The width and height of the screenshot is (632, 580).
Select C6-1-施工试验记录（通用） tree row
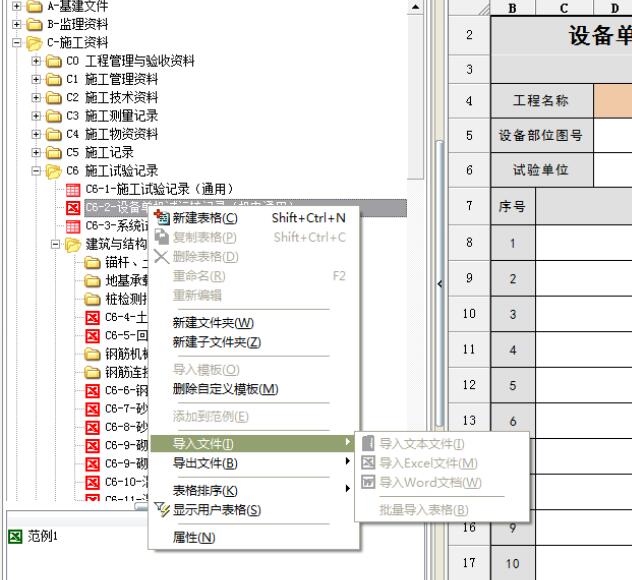(160, 189)
